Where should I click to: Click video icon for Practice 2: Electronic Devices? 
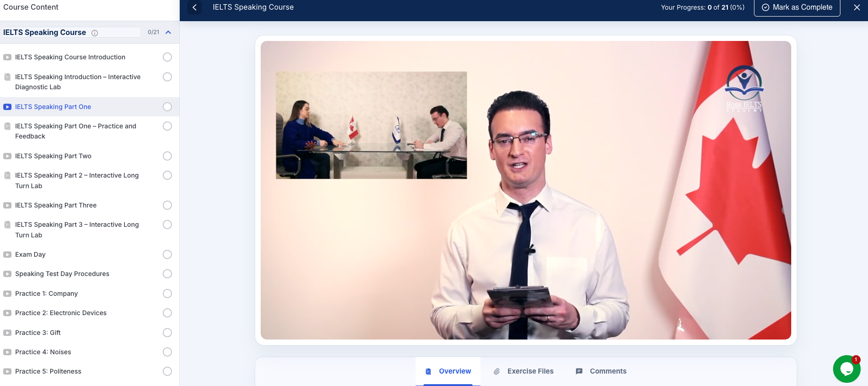pos(7,313)
